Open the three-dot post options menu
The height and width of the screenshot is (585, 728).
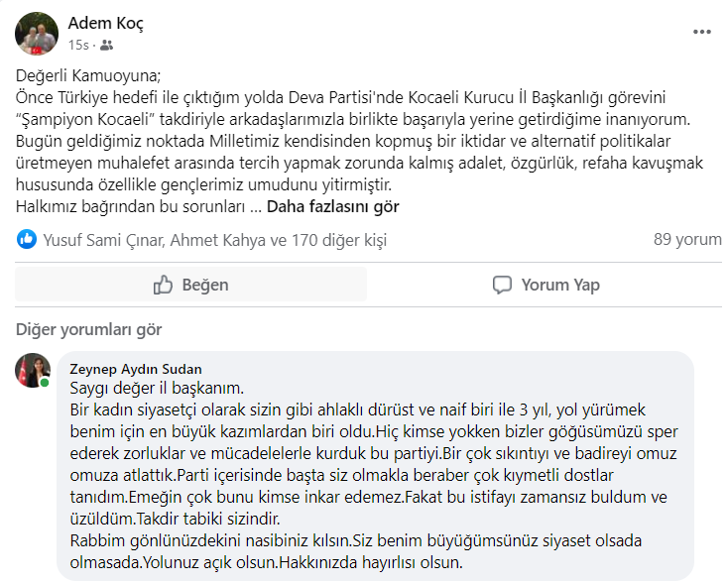702,33
